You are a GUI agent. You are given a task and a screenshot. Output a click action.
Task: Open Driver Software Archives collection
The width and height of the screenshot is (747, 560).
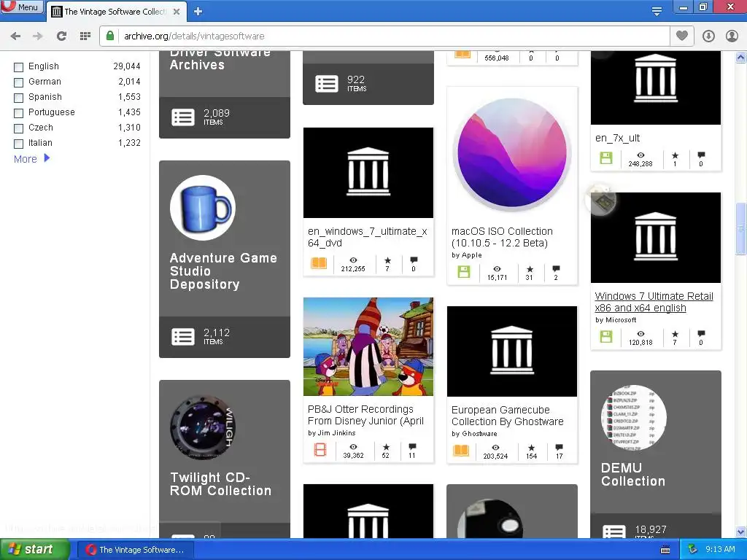point(220,60)
